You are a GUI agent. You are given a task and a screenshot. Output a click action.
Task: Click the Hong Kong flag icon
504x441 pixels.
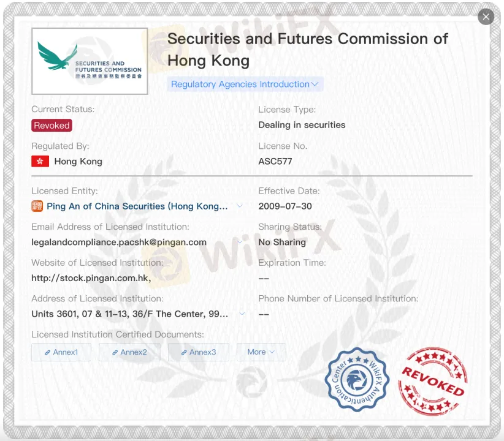pos(40,162)
